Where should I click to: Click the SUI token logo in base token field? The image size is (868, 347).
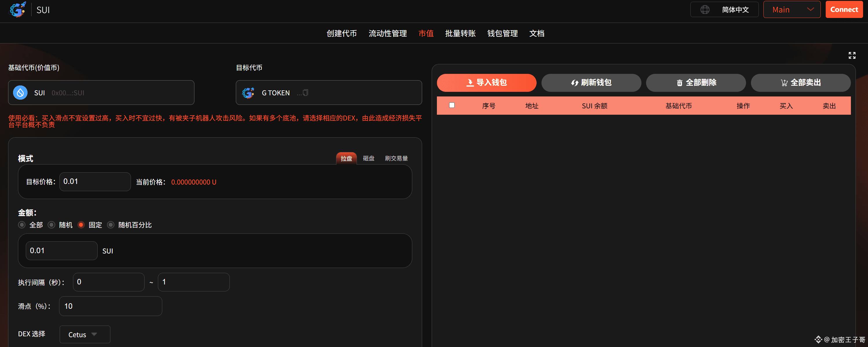pos(20,92)
